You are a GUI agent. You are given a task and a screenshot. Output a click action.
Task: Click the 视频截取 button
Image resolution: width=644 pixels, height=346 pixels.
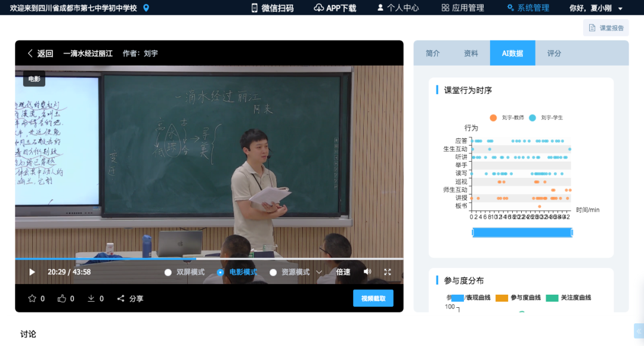click(x=373, y=298)
